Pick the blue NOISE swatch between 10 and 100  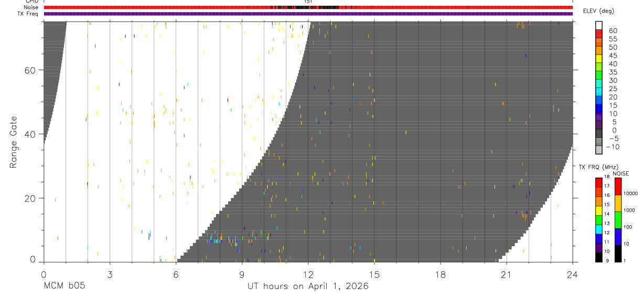click(618, 237)
